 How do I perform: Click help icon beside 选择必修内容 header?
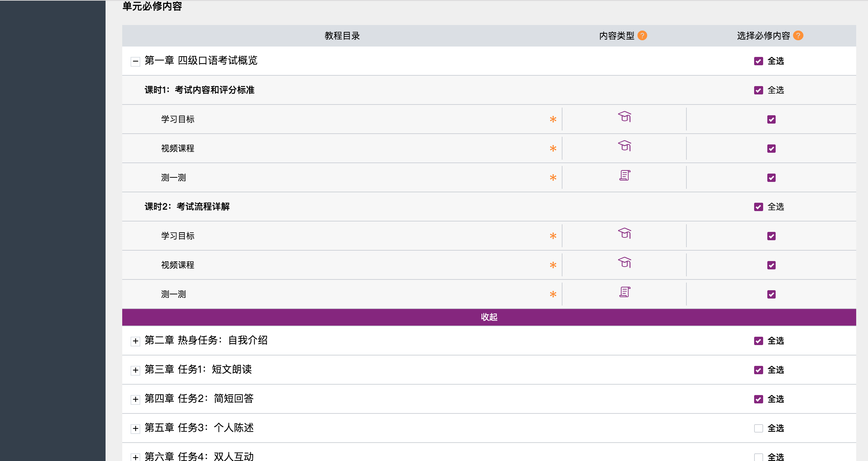(x=798, y=35)
